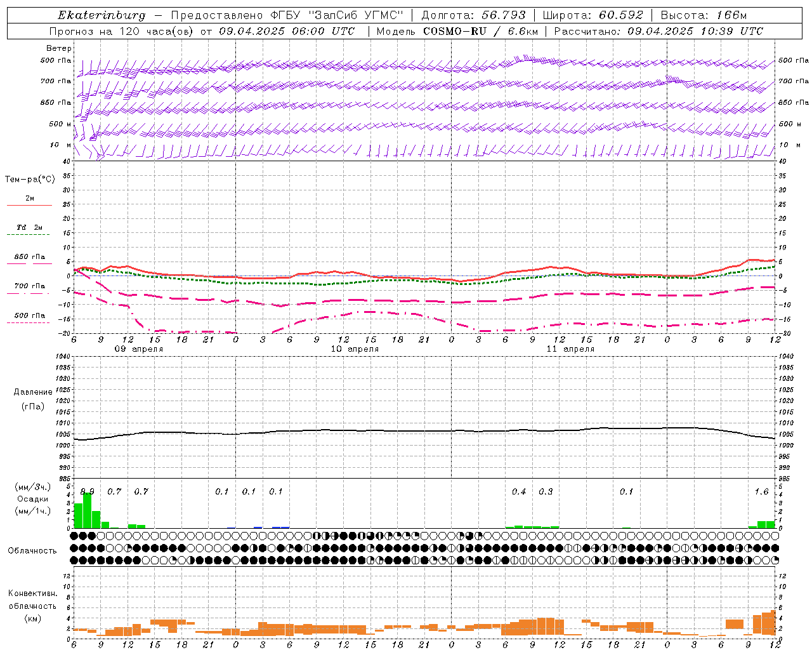This screenshot has height=650, width=812.
Task: Click the 0.3 precipitation amount
Action: [546, 492]
